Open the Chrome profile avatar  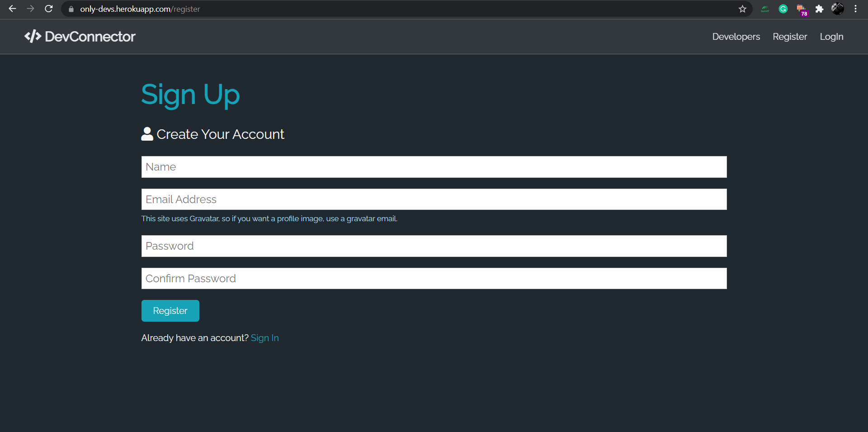838,9
